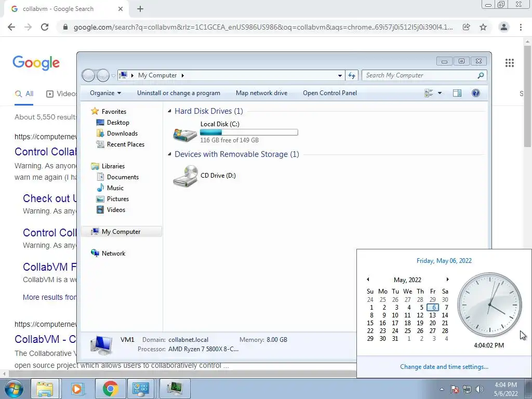Select My Computer in navigation pane
This screenshot has width=532, height=399.
click(x=122, y=231)
